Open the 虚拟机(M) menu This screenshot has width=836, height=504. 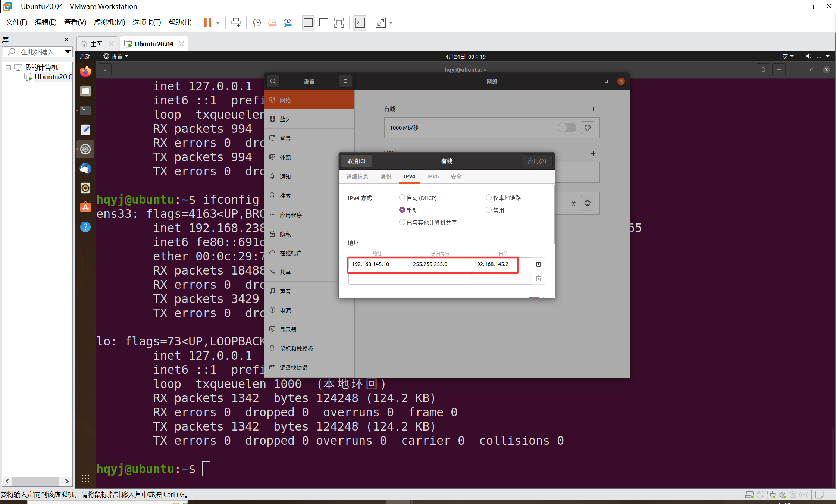tap(109, 22)
